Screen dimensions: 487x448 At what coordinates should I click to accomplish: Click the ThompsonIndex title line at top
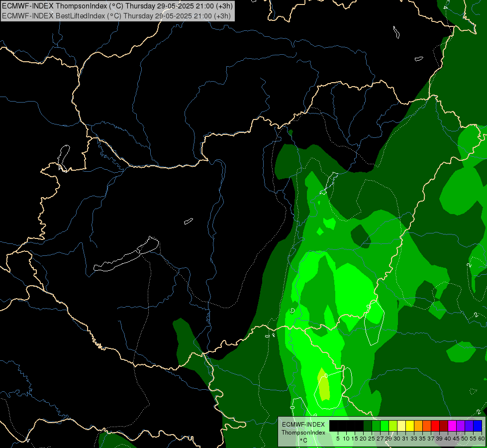click(117, 6)
